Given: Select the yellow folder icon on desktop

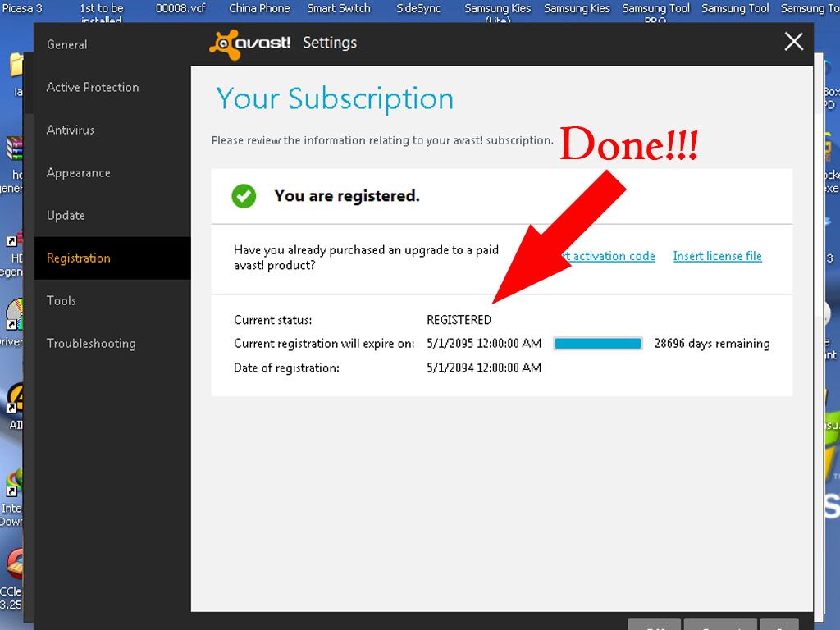Looking at the screenshot, I should pos(16,64).
